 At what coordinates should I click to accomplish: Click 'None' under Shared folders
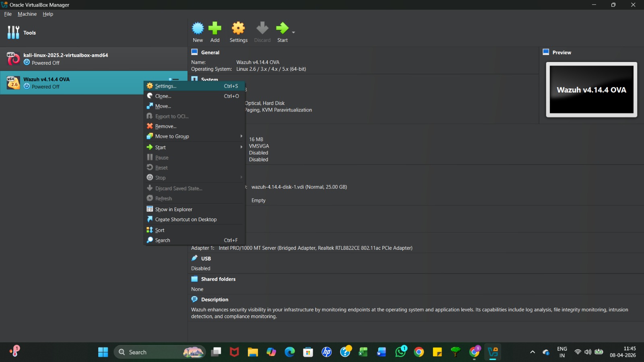point(197,289)
